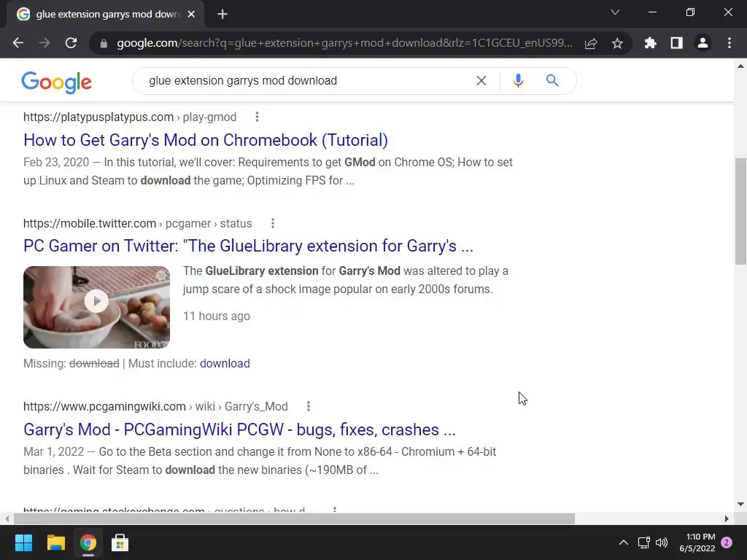Click the vertical scrollbar thumb
This screenshot has width=747, height=560.
pos(740,211)
